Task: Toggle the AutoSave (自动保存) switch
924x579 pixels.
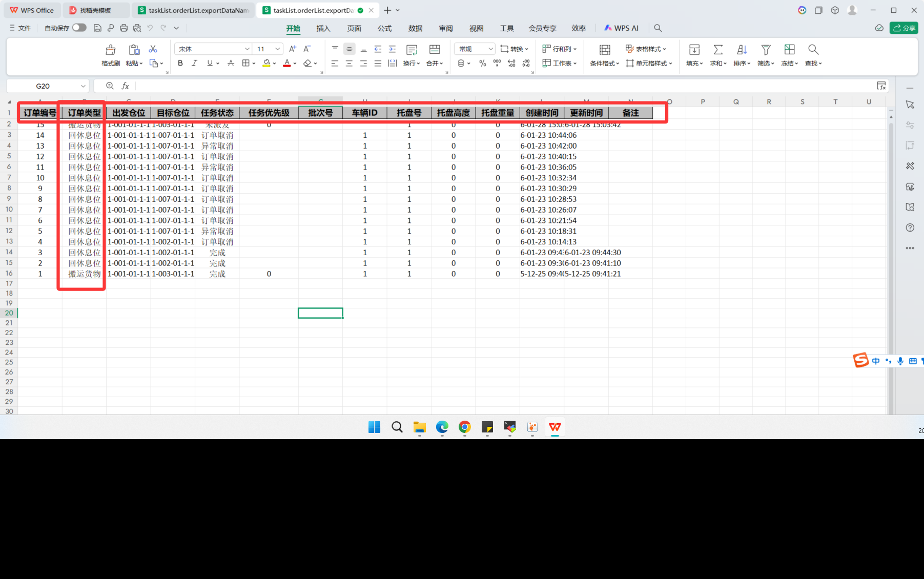Action: pyautogui.click(x=79, y=28)
